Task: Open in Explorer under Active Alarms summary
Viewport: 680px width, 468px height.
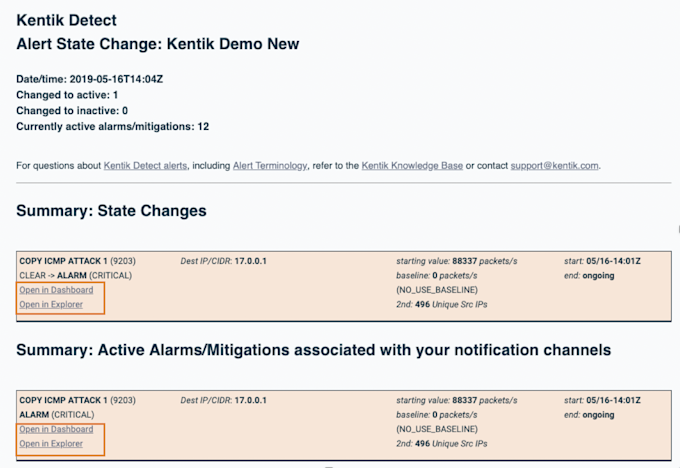Action: (x=51, y=444)
